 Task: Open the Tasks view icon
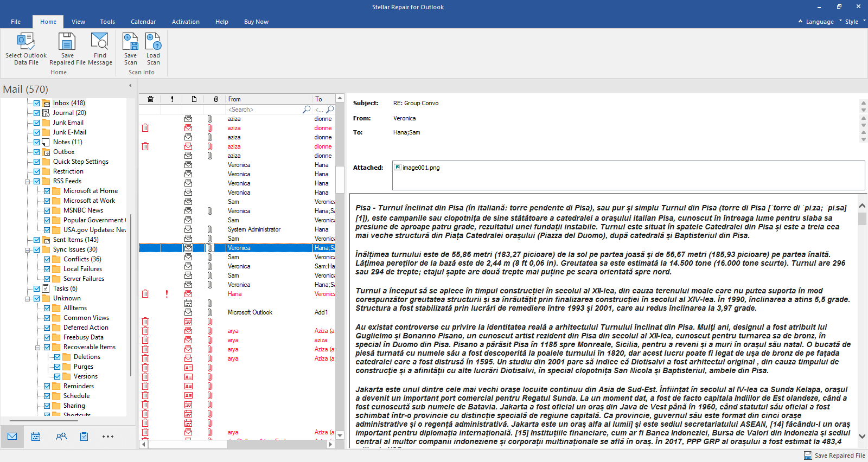84,437
